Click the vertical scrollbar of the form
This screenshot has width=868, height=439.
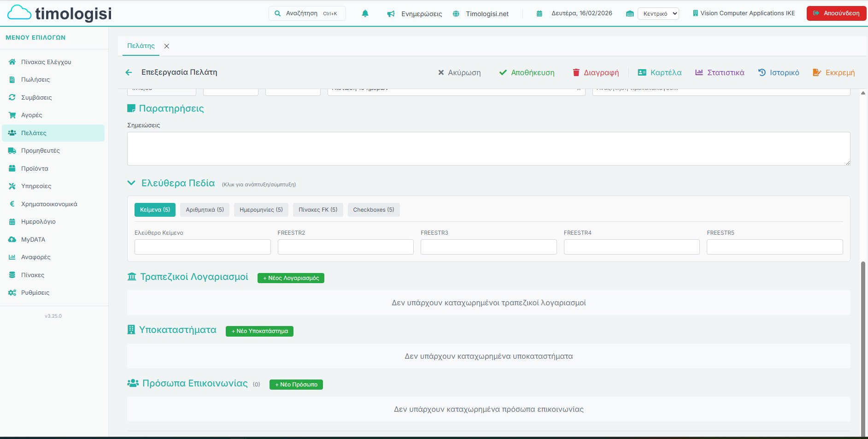pos(863,346)
